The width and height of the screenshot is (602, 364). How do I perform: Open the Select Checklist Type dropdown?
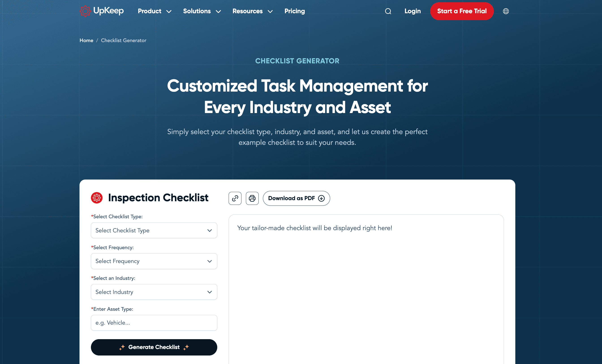(x=154, y=230)
